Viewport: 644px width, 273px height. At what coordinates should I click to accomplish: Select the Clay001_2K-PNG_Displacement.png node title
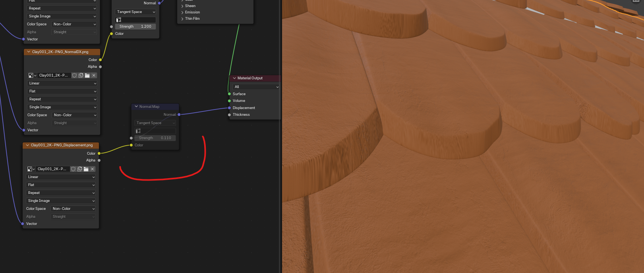click(x=62, y=145)
